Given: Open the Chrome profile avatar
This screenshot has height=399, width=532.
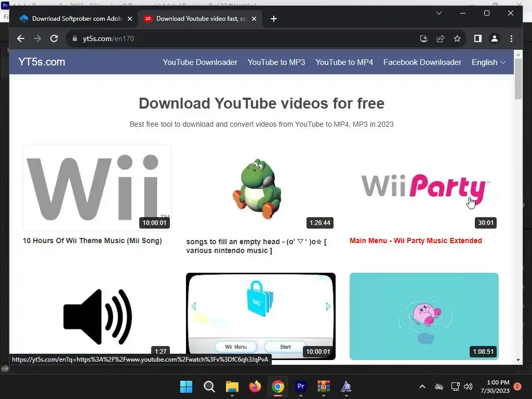Looking at the screenshot, I should (495, 38).
